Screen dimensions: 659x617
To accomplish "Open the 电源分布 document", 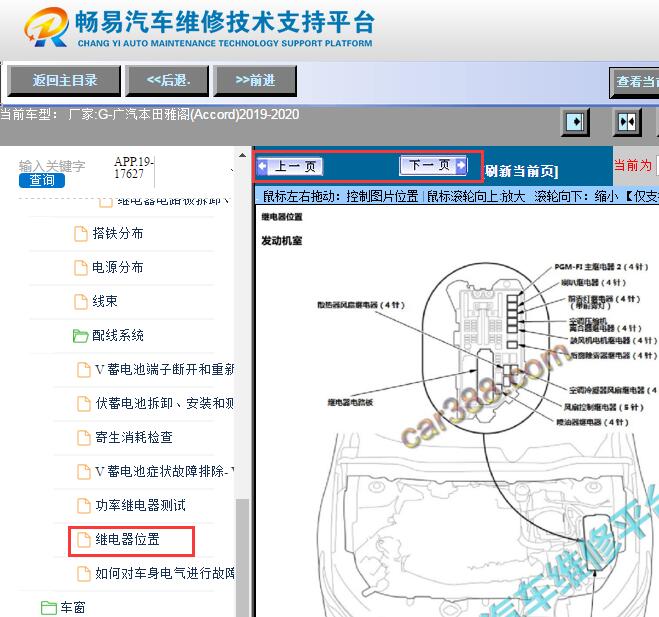I will (118, 267).
